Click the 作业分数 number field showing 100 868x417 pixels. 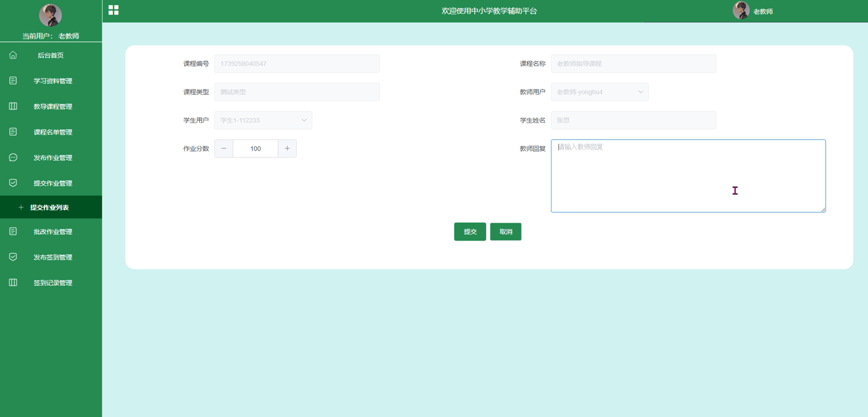[255, 148]
